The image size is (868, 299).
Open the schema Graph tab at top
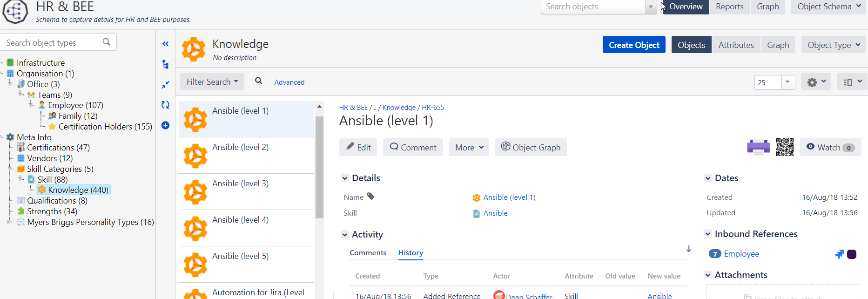[x=768, y=7]
